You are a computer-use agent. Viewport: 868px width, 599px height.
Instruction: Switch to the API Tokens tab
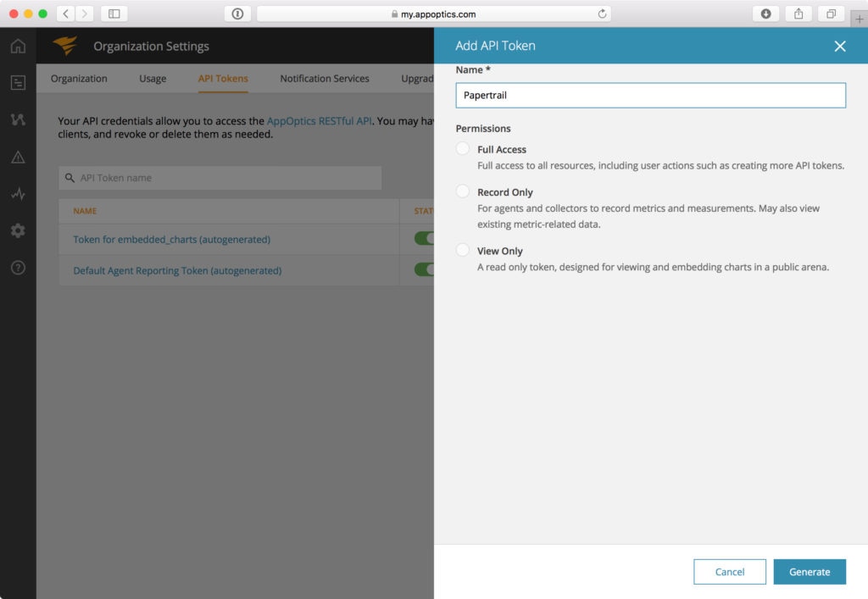pyautogui.click(x=223, y=79)
